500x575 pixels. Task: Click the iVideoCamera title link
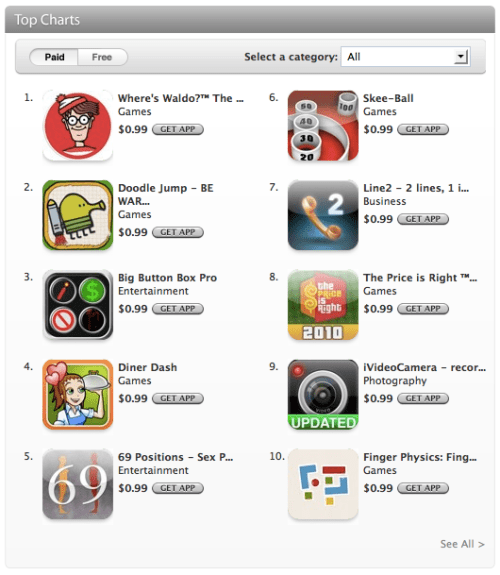tap(424, 367)
